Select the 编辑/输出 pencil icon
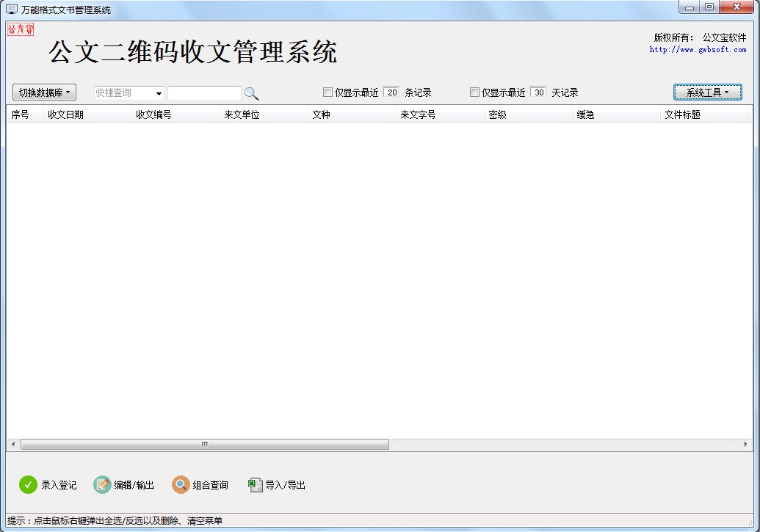760x532 pixels. click(x=101, y=484)
